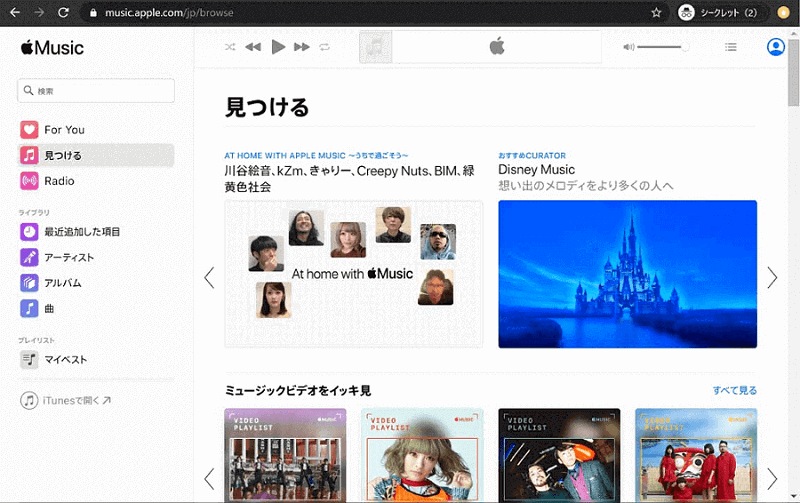Viewport: 800px width, 503px height.
Task: Open the アーティスト library view
Action: point(97,257)
